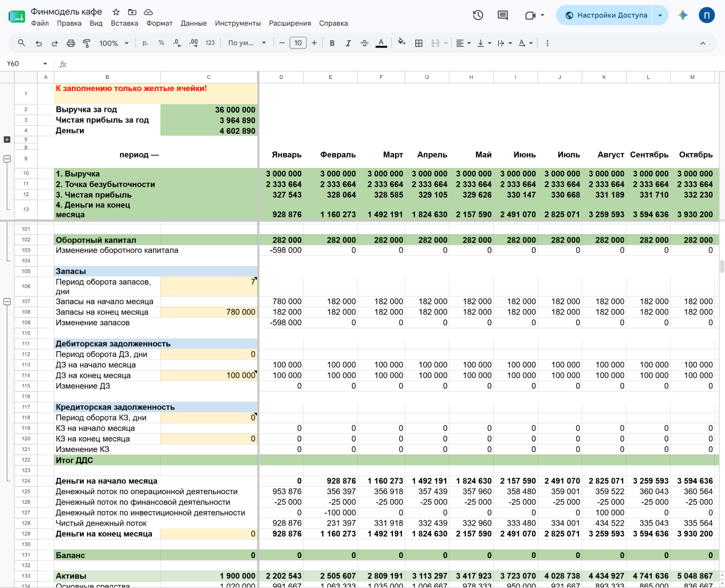Open the zoom 100% dropdown
Image resolution: width=725 pixels, height=588 pixels.
tap(114, 43)
